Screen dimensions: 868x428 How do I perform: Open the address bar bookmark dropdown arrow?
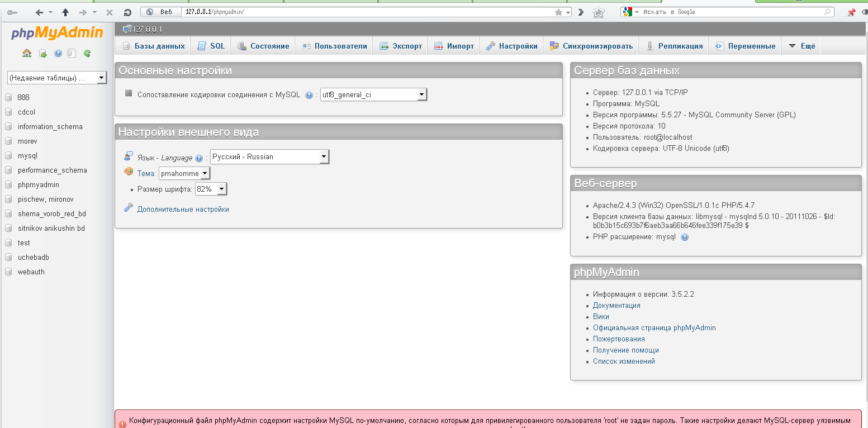tap(568, 12)
